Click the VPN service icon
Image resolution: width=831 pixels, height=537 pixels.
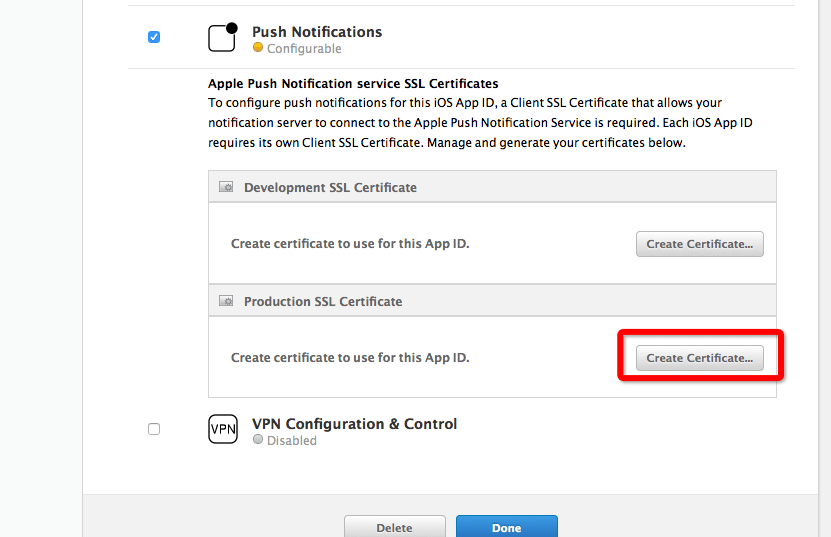point(223,430)
